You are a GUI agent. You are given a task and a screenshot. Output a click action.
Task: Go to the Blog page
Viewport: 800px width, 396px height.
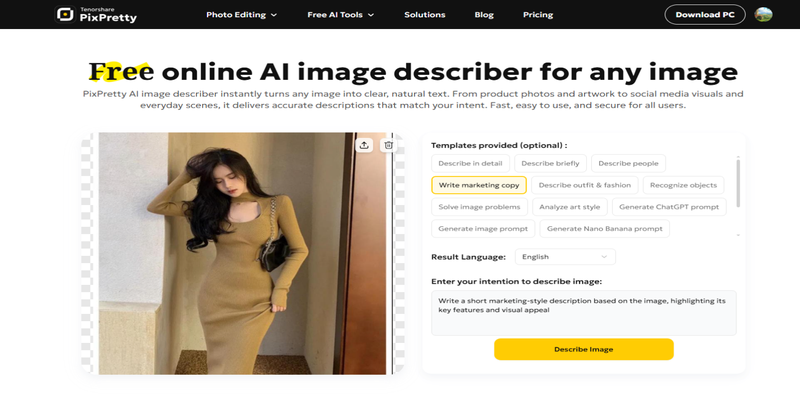484,15
